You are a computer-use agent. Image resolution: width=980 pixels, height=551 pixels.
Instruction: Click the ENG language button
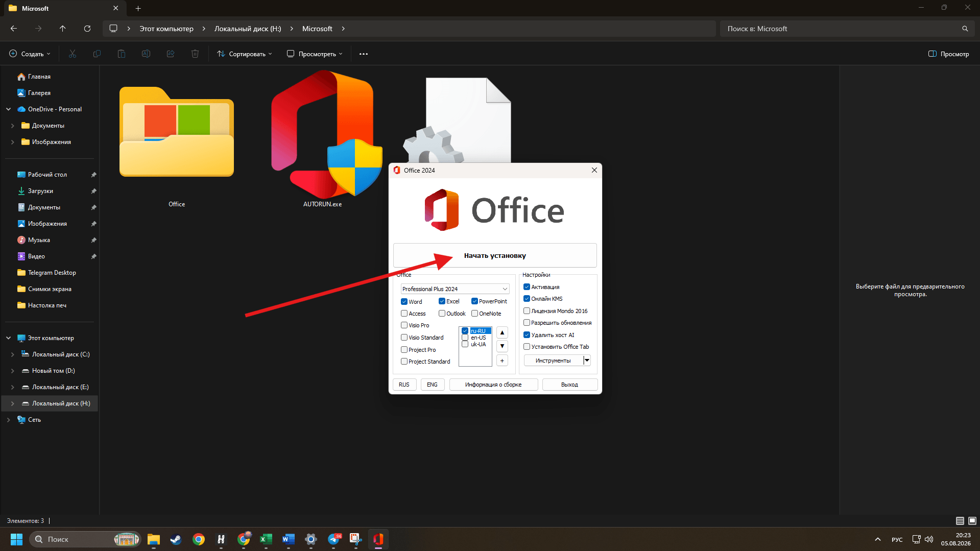click(x=432, y=385)
